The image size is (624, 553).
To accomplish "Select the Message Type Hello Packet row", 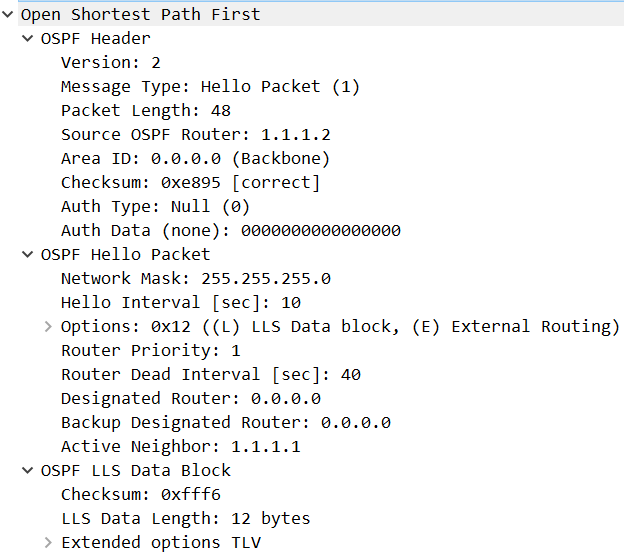I will [210, 87].
